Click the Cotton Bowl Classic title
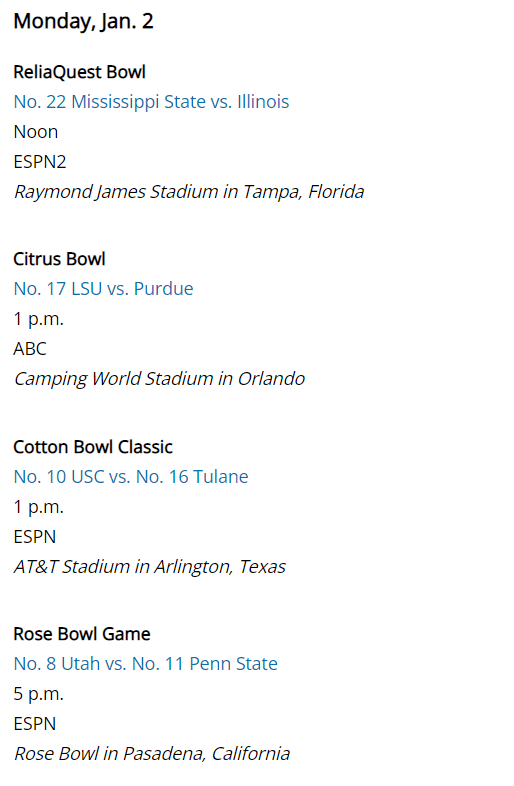 pos(93,447)
